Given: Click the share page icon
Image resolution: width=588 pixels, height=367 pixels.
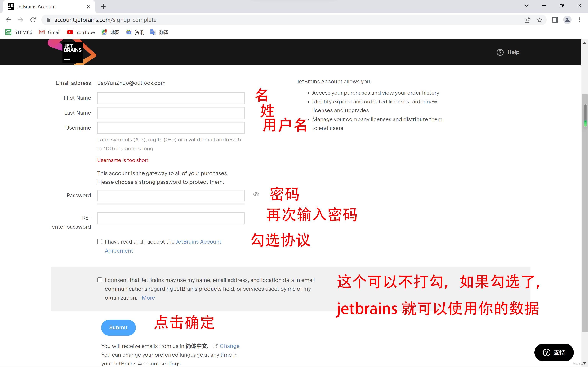Looking at the screenshot, I should [x=527, y=20].
